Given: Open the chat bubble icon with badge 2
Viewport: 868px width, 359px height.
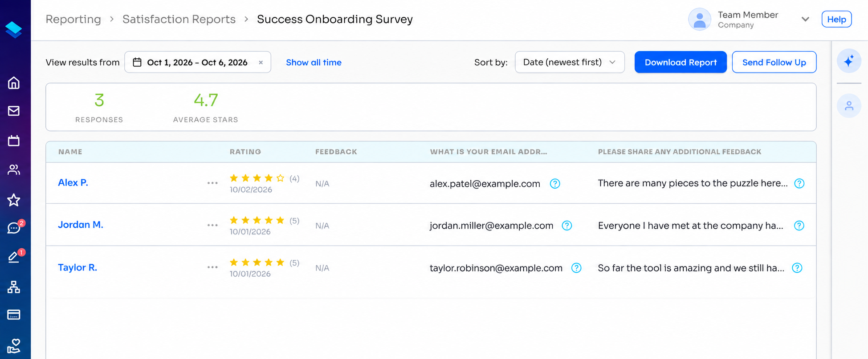Looking at the screenshot, I should point(15,227).
